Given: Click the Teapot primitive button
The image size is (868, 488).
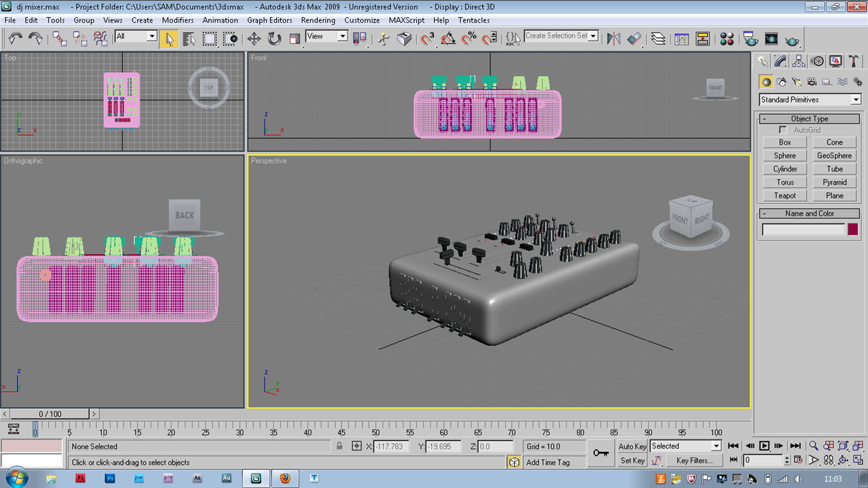Looking at the screenshot, I should click(x=785, y=196).
